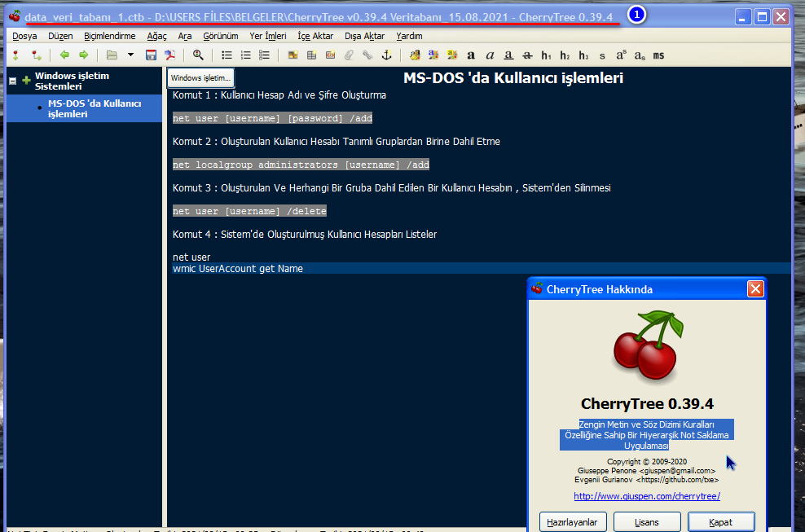The image size is (805, 532).
Task: Click the 'net localgroup administrators' command line
Action: [301, 165]
